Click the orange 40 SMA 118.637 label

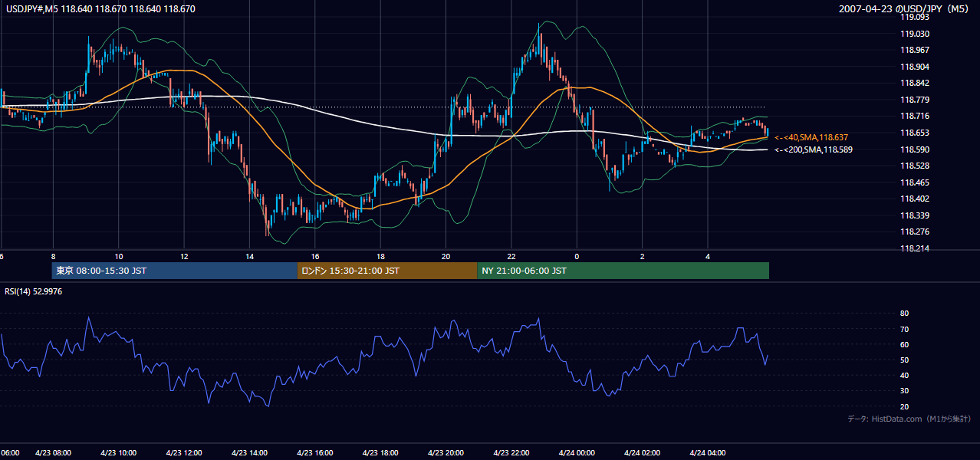[811, 137]
